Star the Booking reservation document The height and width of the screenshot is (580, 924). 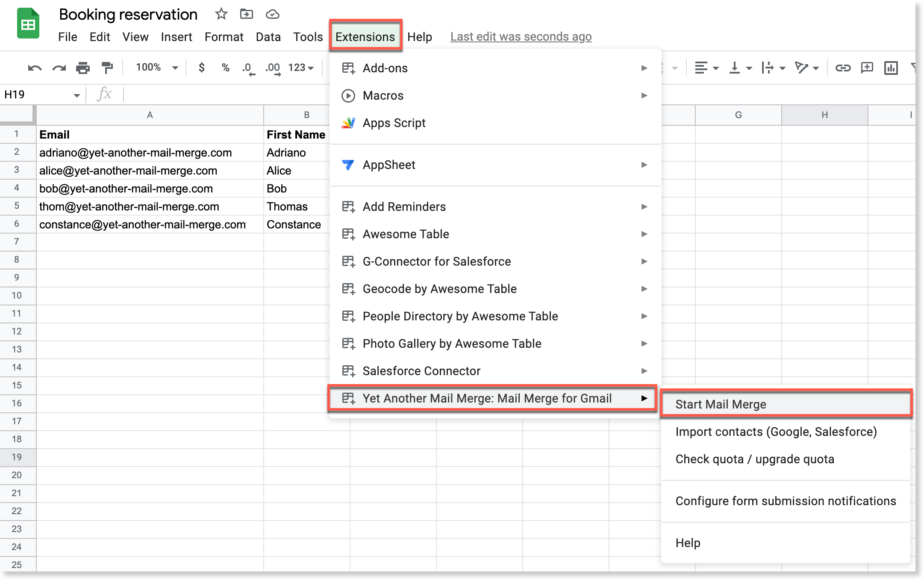221,14
